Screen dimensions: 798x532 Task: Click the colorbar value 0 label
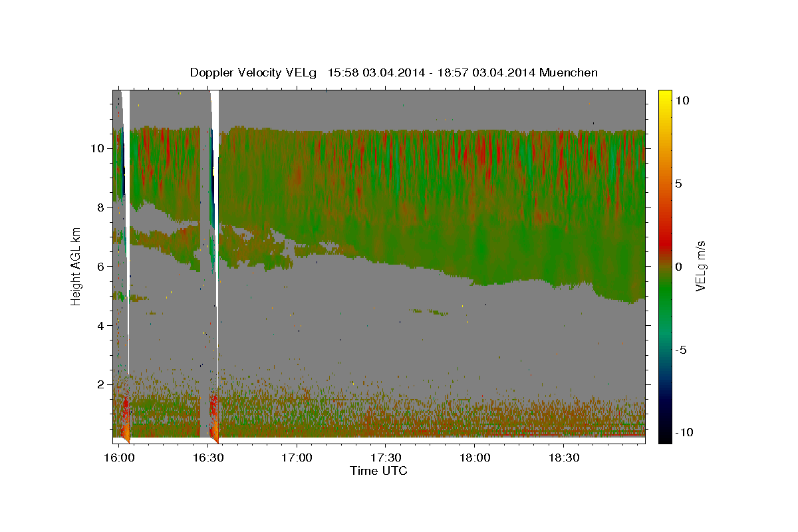tap(680, 266)
